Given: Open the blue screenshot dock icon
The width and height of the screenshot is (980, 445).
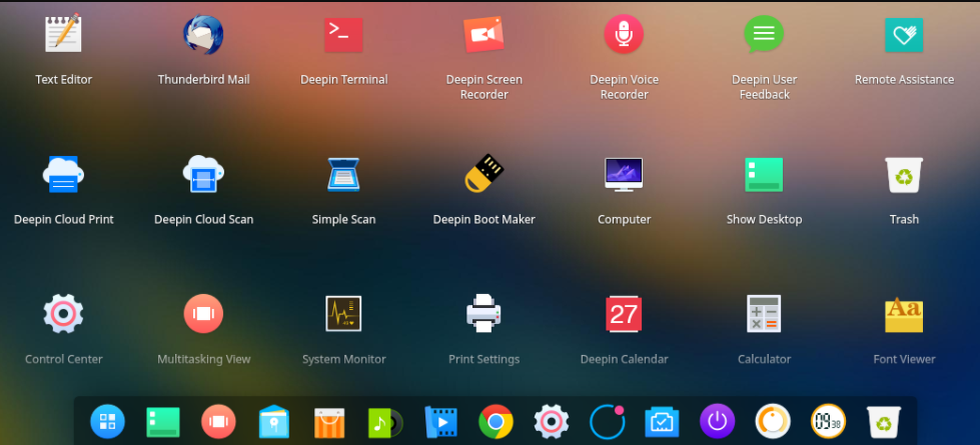Looking at the screenshot, I should pyautogui.click(x=662, y=422).
